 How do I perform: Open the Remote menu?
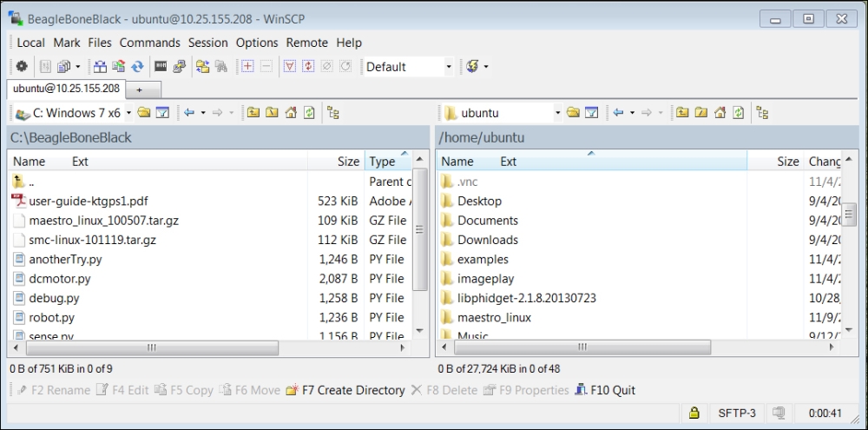point(307,43)
